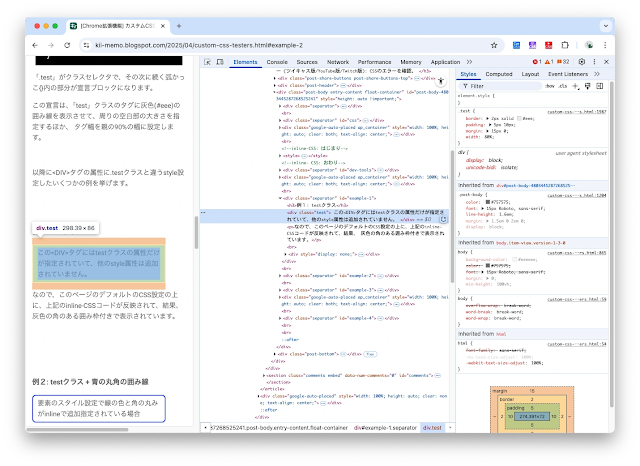Select the Event Listeners sidebar tab

[568, 74]
